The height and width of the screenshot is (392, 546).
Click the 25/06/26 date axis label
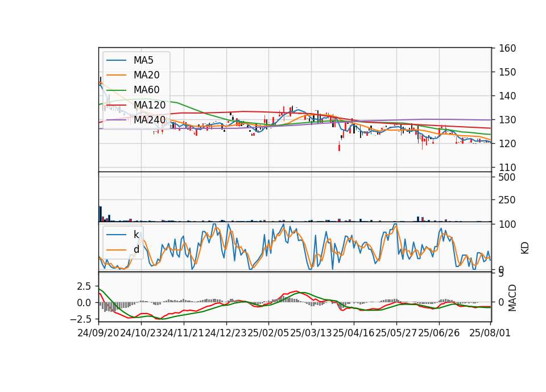point(439,333)
